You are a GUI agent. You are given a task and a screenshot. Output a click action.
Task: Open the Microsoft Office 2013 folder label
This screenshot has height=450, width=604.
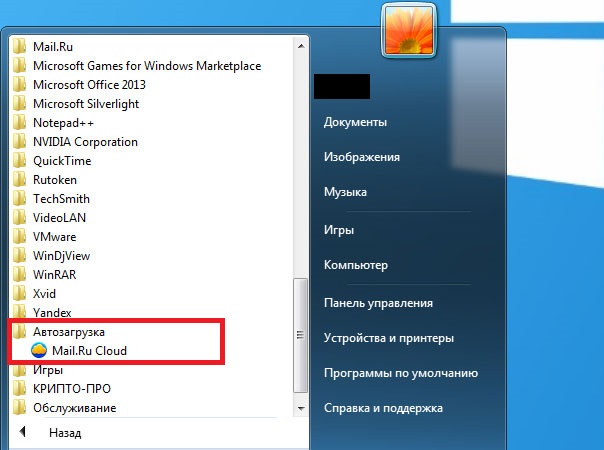[x=89, y=85]
